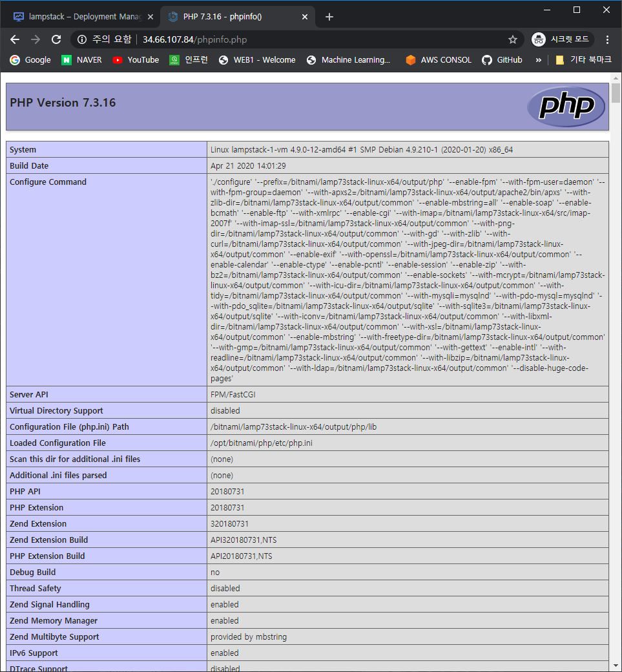
Task: Close the lampstack Deployment Manager tab
Action: [150, 17]
